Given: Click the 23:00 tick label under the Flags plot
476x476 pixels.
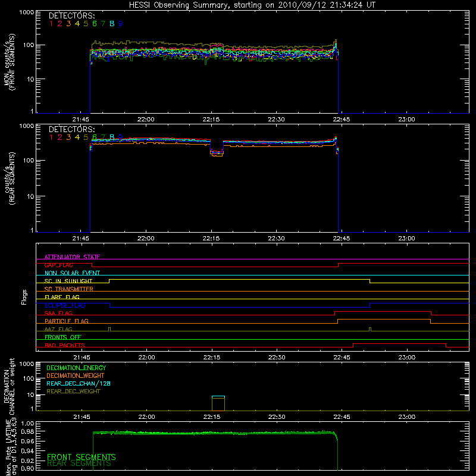Looking at the screenshot, I should (407, 358).
